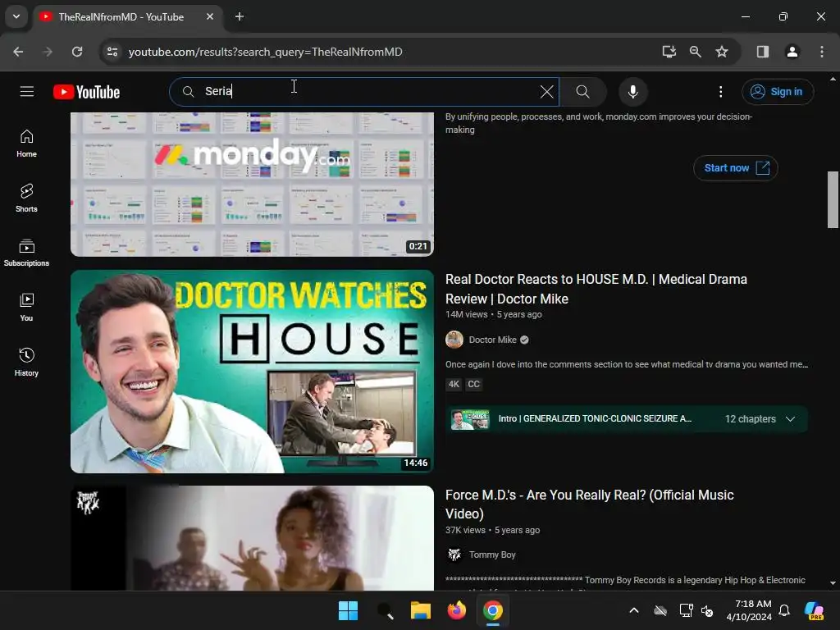Screen dimensions: 840x630
Task: Open YouTube settings three-dot menu
Action: pos(720,92)
